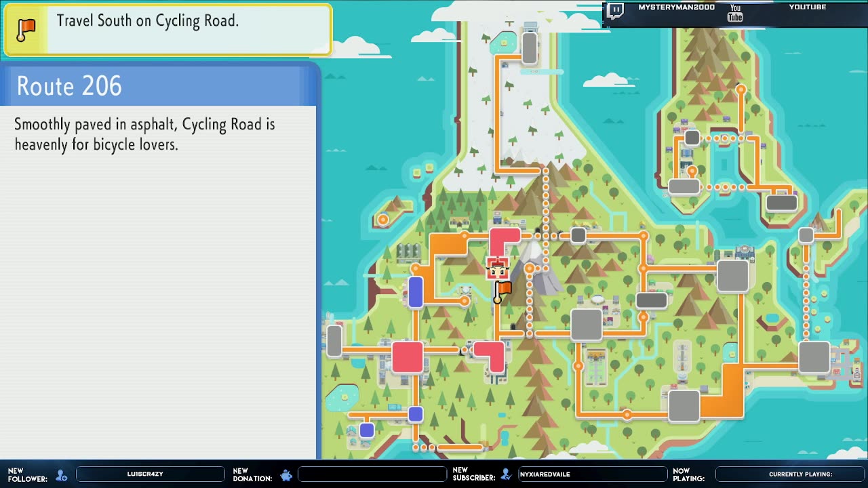Click the YouTube logo icon in the overlay

pos(735,13)
